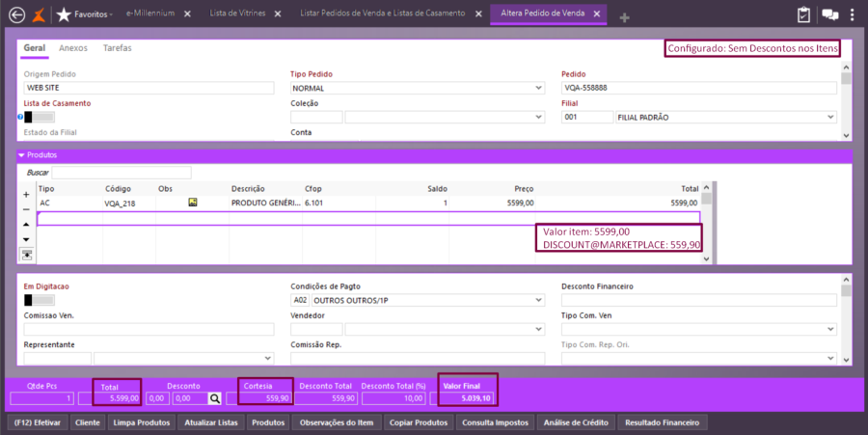Click the general panel scrollbar down arrow
The width and height of the screenshot is (868, 435).
tap(846, 136)
